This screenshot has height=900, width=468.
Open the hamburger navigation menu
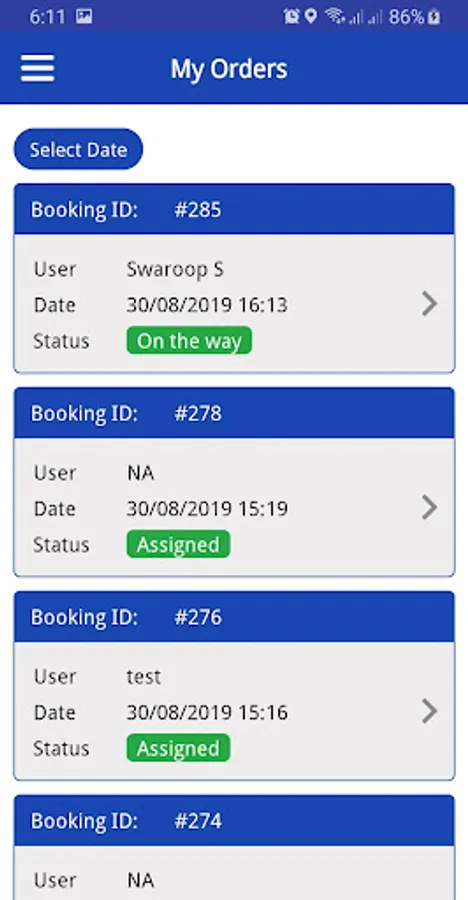38,68
